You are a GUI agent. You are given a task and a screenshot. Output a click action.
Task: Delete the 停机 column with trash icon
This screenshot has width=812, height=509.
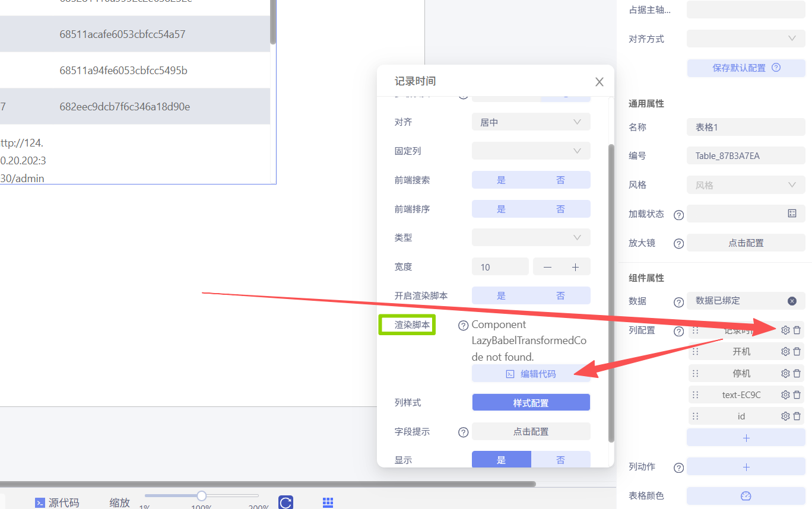click(x=797, y=373)
